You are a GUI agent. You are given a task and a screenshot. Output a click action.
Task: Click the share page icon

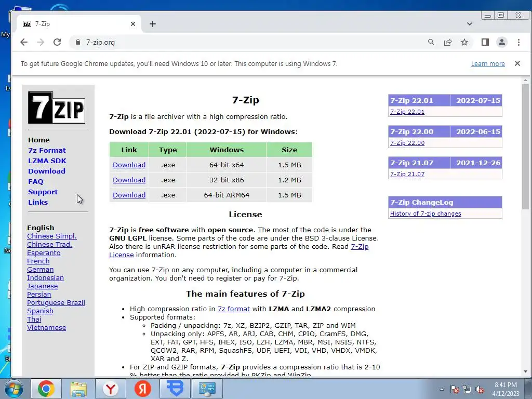448,42
